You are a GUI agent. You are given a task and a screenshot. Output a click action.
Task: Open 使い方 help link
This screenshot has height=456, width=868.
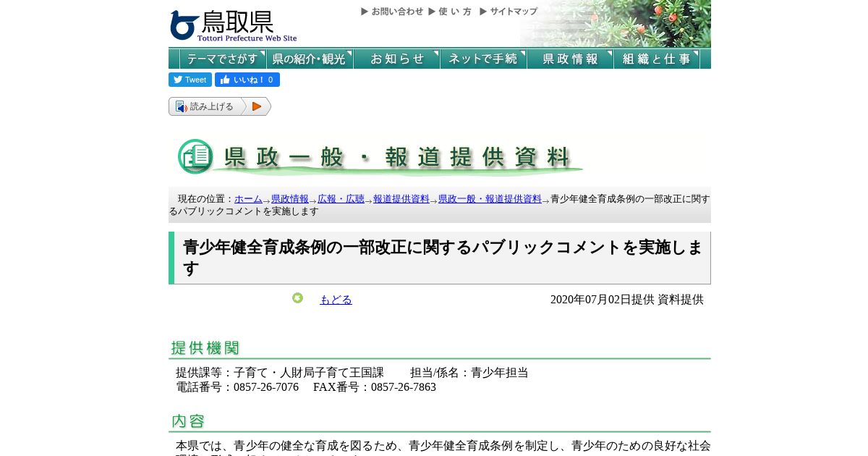tap(450, 12)
